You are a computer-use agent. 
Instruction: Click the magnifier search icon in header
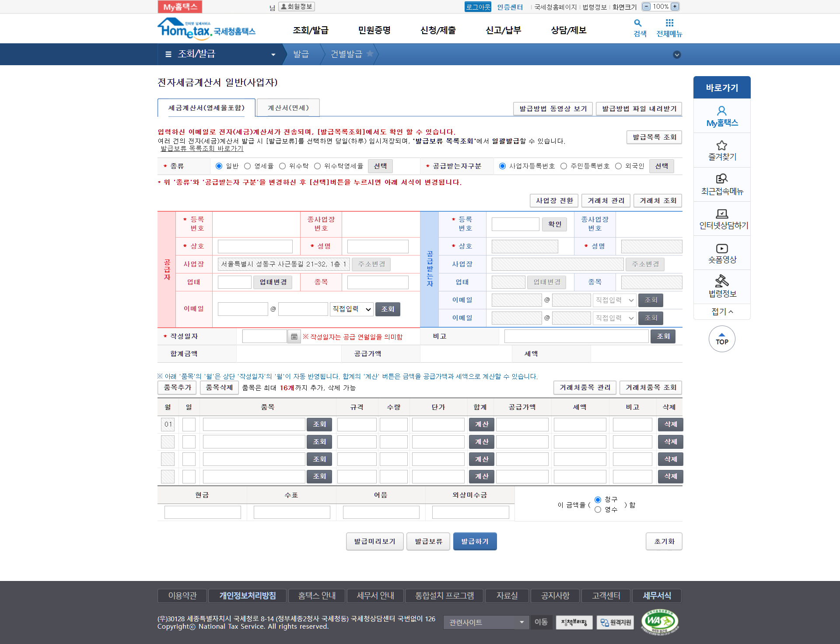point(638,23)
